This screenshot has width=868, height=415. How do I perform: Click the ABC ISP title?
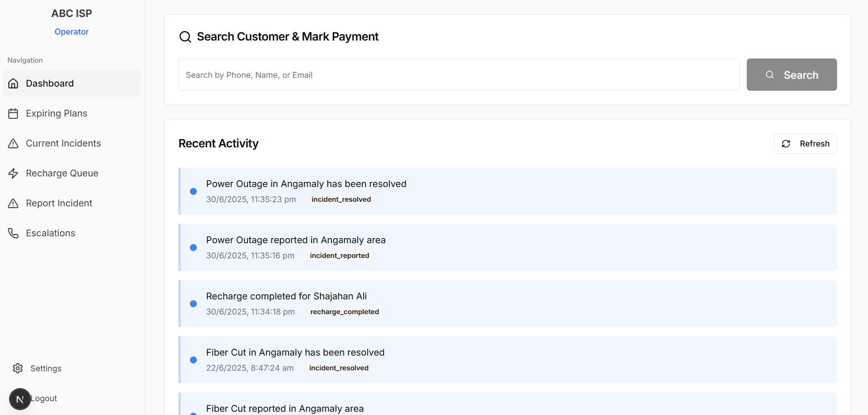[x=71, y=13]
